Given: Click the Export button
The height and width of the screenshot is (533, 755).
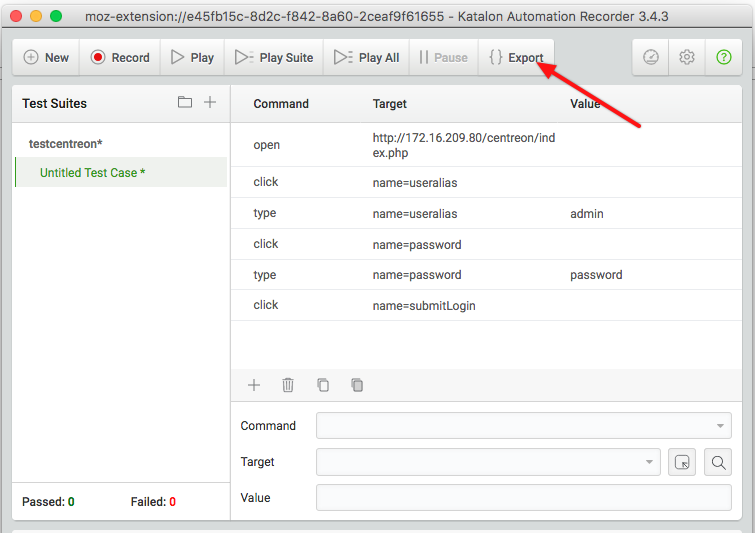Looking at the screenshot, I should pos(516,57).
